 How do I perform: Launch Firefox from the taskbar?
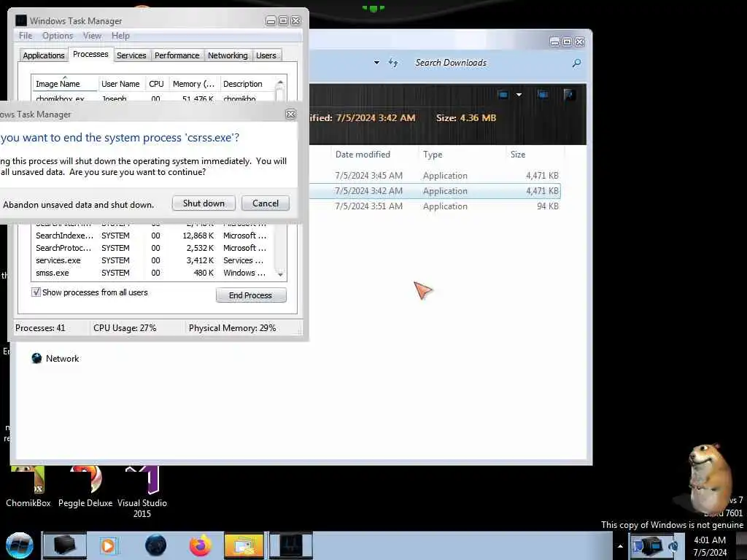coord(201,545)
